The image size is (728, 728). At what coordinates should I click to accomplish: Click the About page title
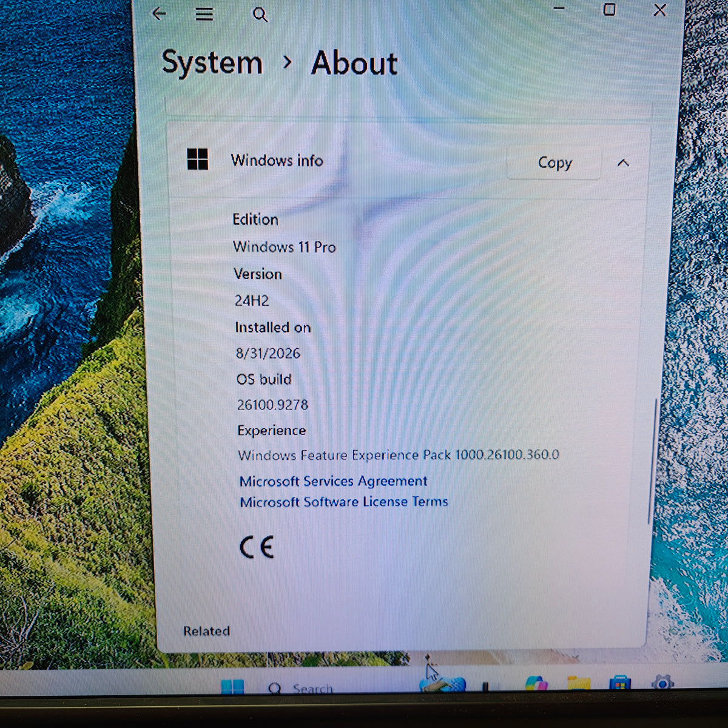[354, 64]
